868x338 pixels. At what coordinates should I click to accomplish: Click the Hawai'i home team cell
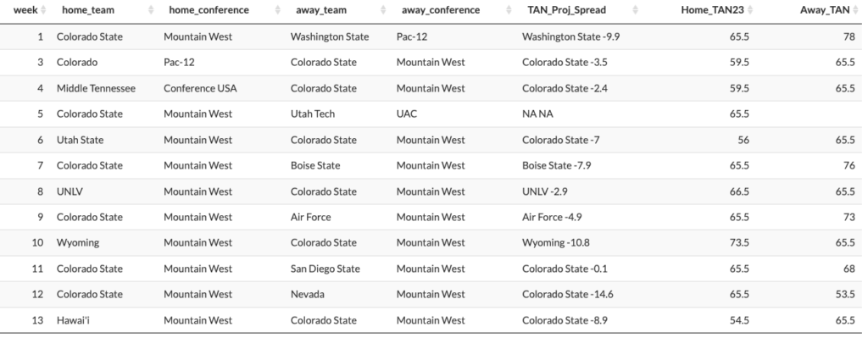click(x=73, y=319)
